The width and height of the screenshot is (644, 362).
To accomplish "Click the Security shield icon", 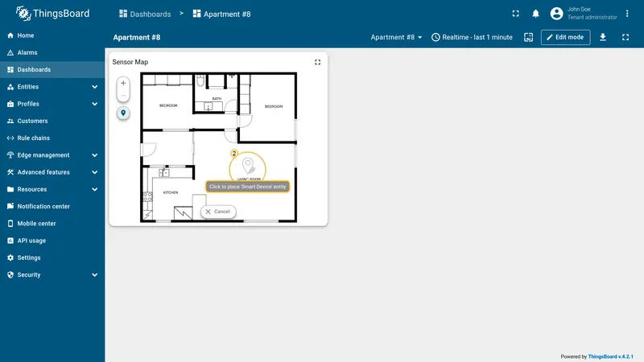I will [x=10, y=275].
